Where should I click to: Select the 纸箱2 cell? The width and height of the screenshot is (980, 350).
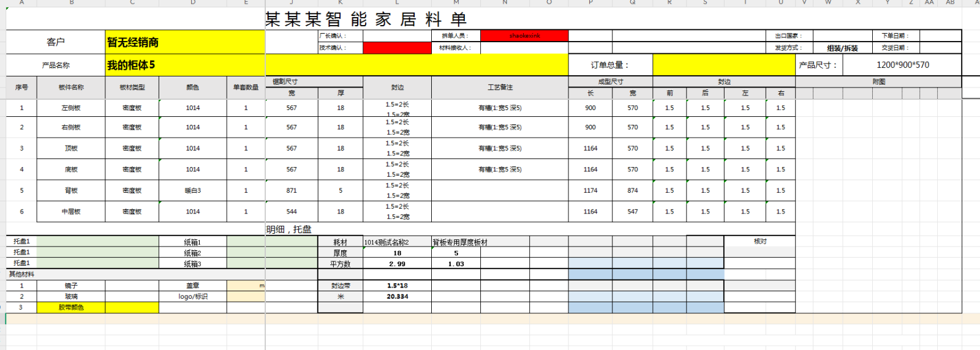193,253
